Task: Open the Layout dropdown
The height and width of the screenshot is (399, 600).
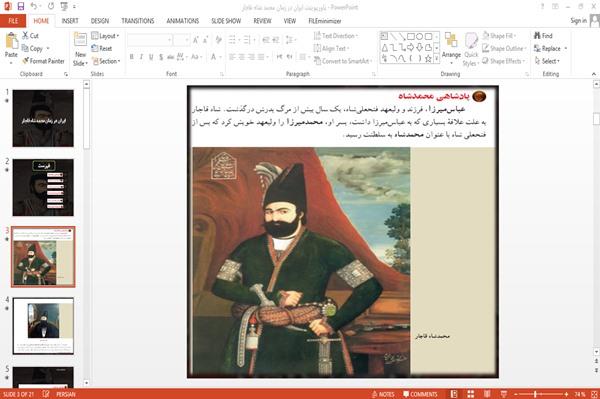Action: pos(106,36)
